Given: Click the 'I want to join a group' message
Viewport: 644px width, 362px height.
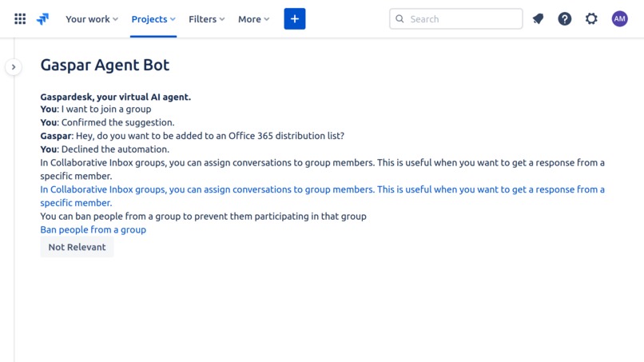Looking at the screenshot, I should click(106, 109).
